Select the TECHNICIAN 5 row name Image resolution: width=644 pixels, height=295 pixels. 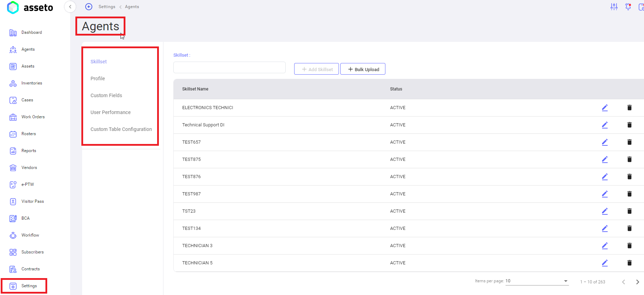click(x=197, y=263)
